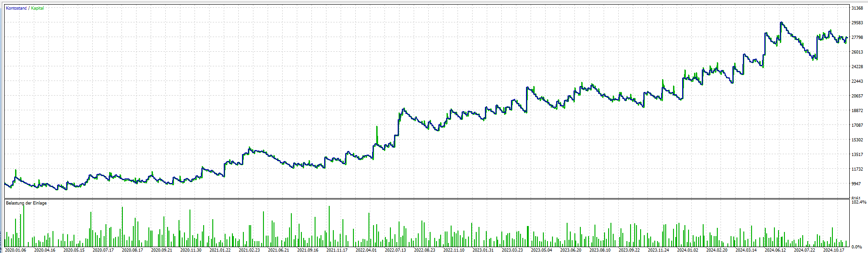Select the 2022.07.13 date label

tap(395, 250)
